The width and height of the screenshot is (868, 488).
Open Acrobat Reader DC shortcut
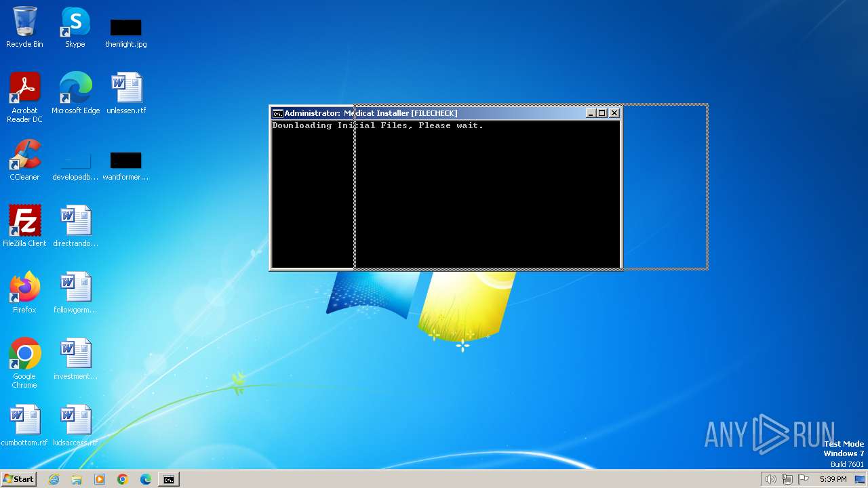coord(24,97)
